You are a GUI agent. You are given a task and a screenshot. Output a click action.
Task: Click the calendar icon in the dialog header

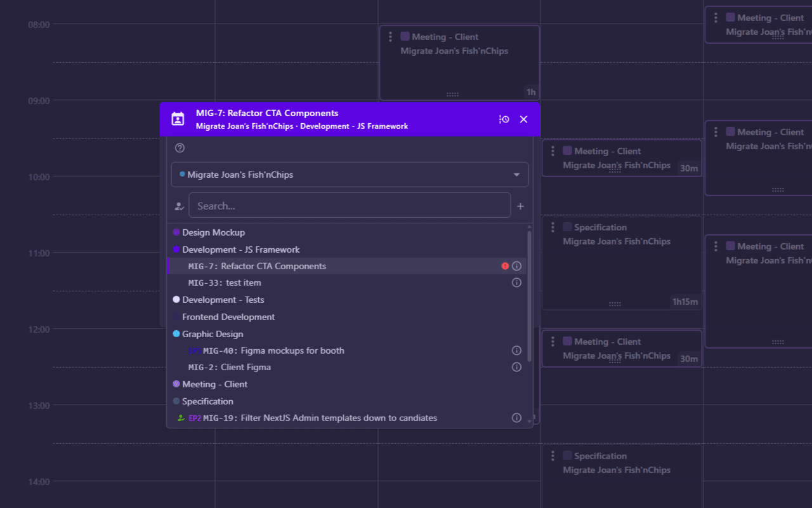(x=177, y=118)
